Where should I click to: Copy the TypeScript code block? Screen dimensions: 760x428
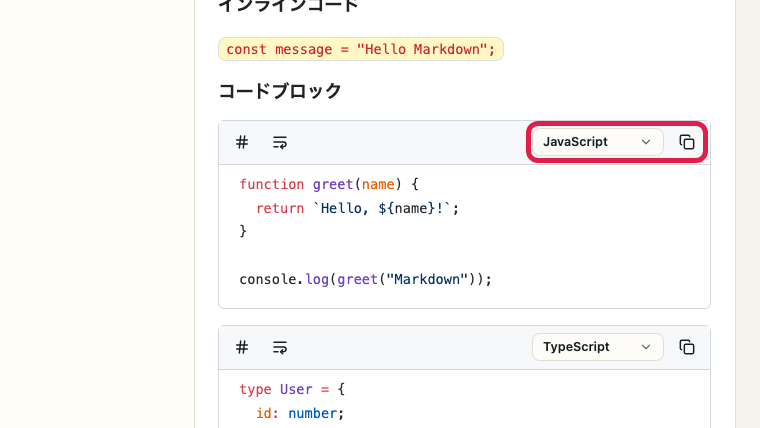[x=687, y=347]
